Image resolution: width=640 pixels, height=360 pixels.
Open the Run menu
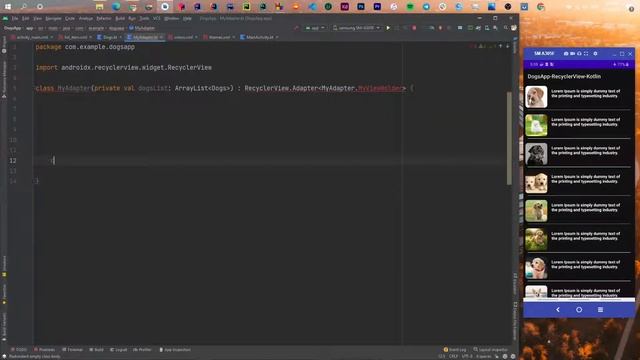pos(132,18)
